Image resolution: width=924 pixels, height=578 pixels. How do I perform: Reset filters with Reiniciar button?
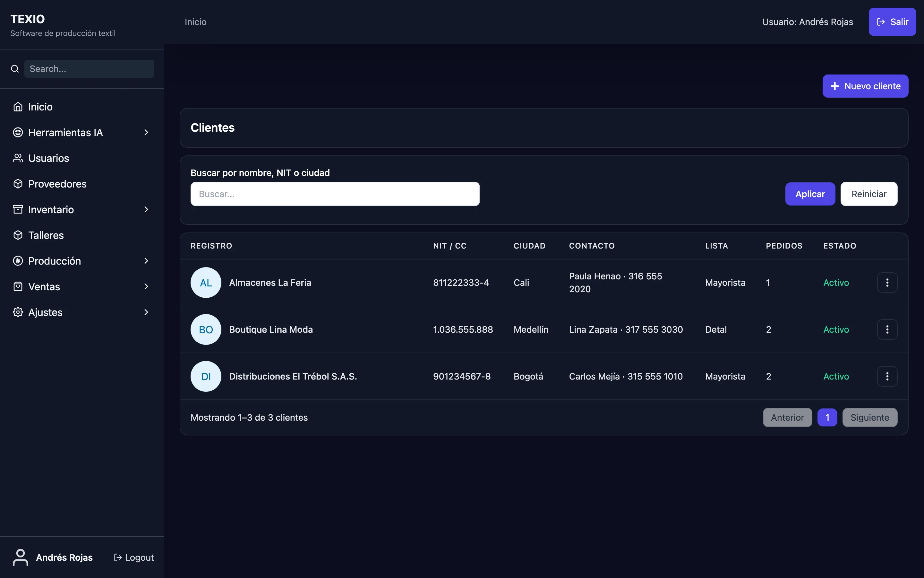tap(868, 194)
